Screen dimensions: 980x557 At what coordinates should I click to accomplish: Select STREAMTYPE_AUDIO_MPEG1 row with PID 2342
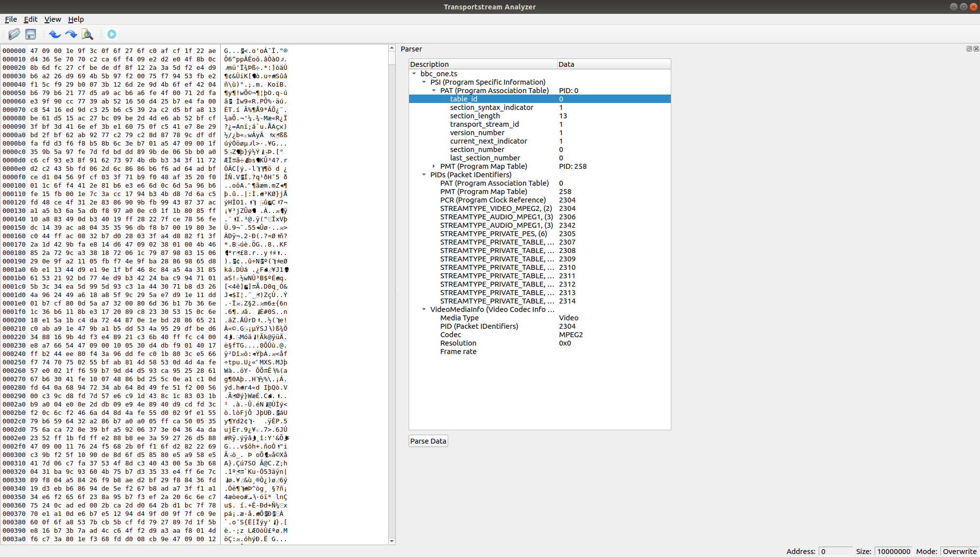(x=540, y=225)
